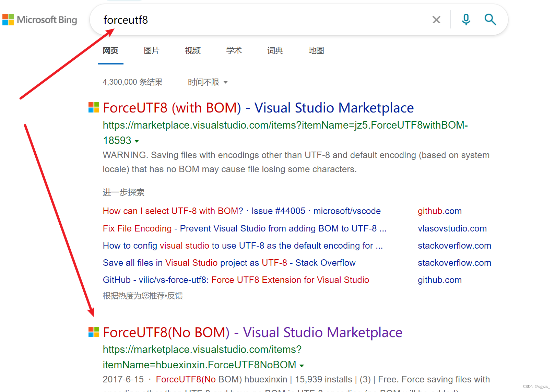Click the 根据热度为您推荐•反馈 feedback text

(x=143, y=296)
